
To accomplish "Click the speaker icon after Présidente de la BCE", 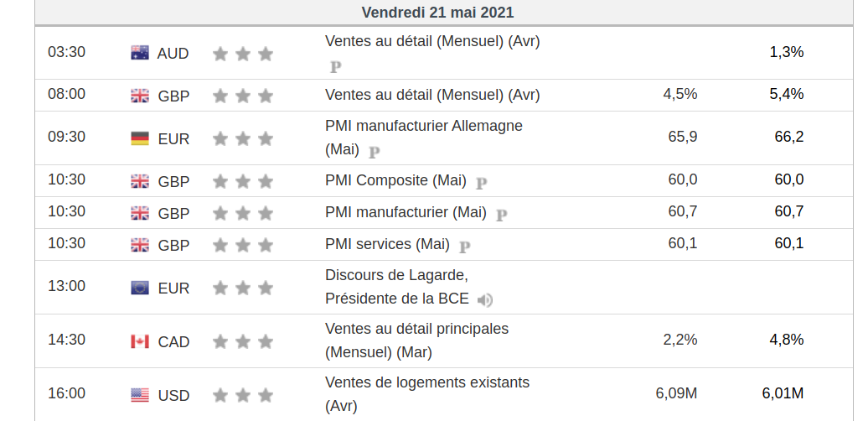I will click(x=485, y=299).
